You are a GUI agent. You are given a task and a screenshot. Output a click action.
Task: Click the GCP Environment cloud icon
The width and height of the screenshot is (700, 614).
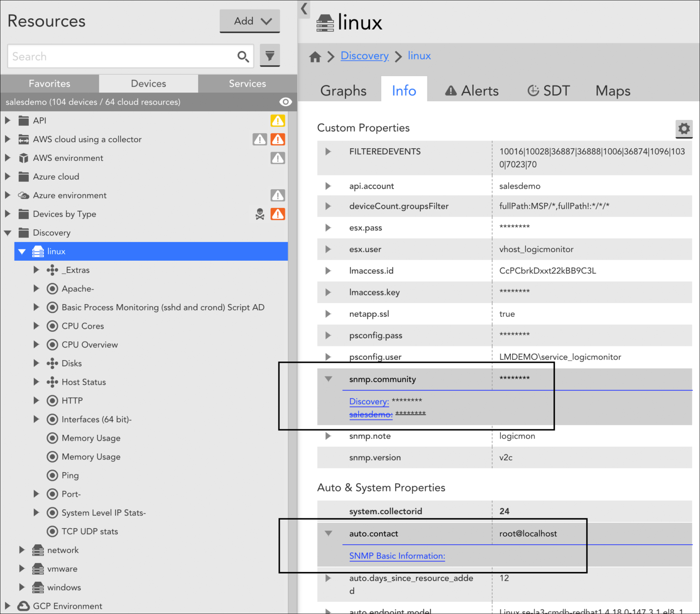23,606
